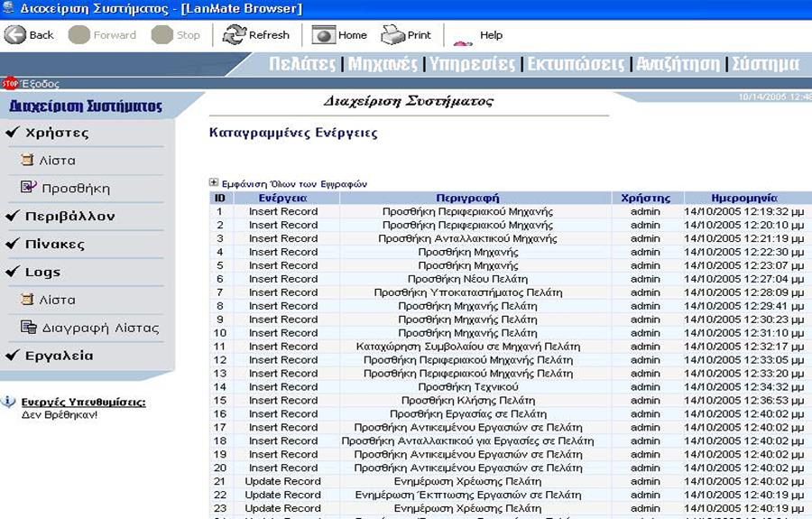812x519 pixels.
Task: Select 'Προσθήκη Εργασίας σε Πελάτη' cell
Action: pos(468,413)
